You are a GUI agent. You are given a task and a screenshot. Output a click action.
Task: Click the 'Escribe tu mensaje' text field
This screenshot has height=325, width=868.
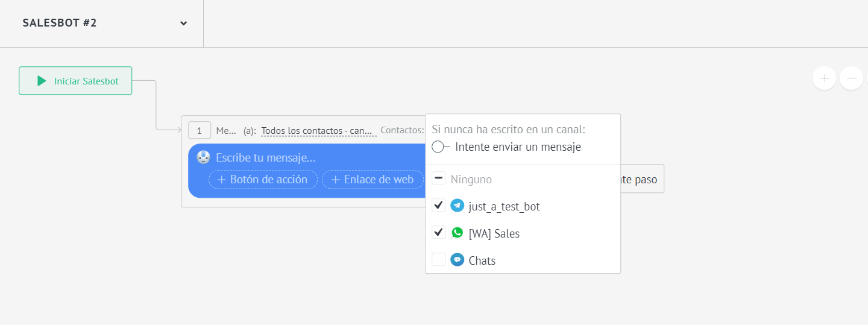[265, 158]
